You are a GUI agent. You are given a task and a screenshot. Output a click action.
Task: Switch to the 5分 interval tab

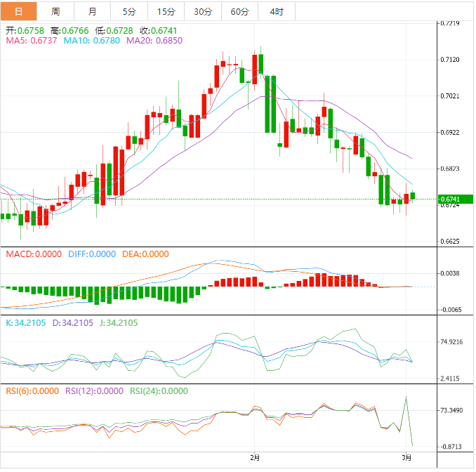click(129, 11)
